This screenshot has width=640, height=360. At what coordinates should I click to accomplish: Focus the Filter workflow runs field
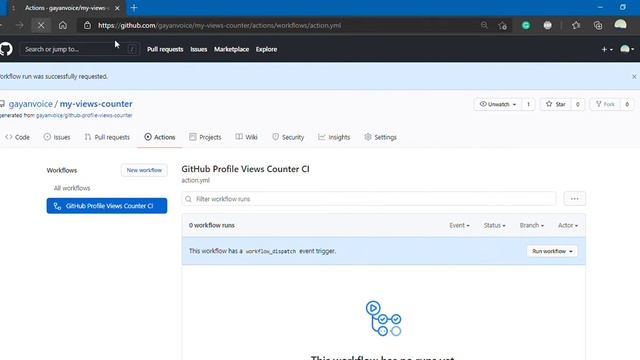coord(369,199)
